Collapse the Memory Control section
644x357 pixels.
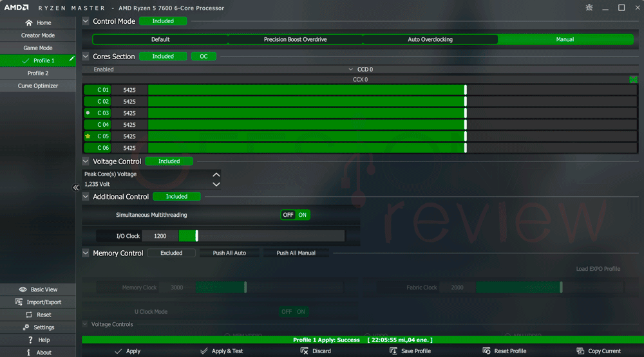click(86, 253)
